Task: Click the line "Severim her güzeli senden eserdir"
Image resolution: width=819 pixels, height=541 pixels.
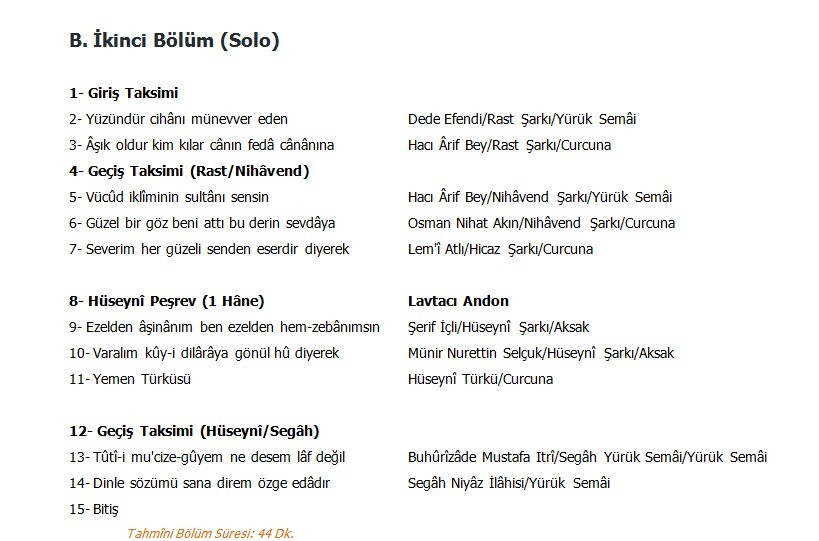Action: point(209,249)
